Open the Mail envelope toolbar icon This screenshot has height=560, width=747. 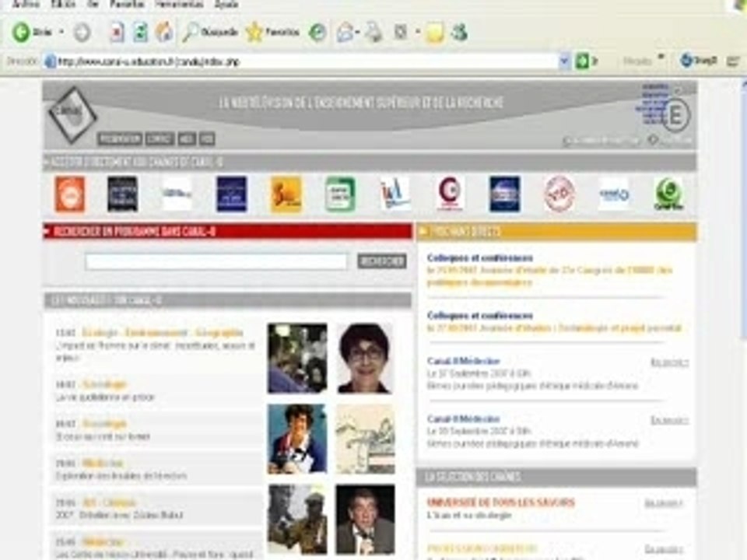tap(345, 33)
